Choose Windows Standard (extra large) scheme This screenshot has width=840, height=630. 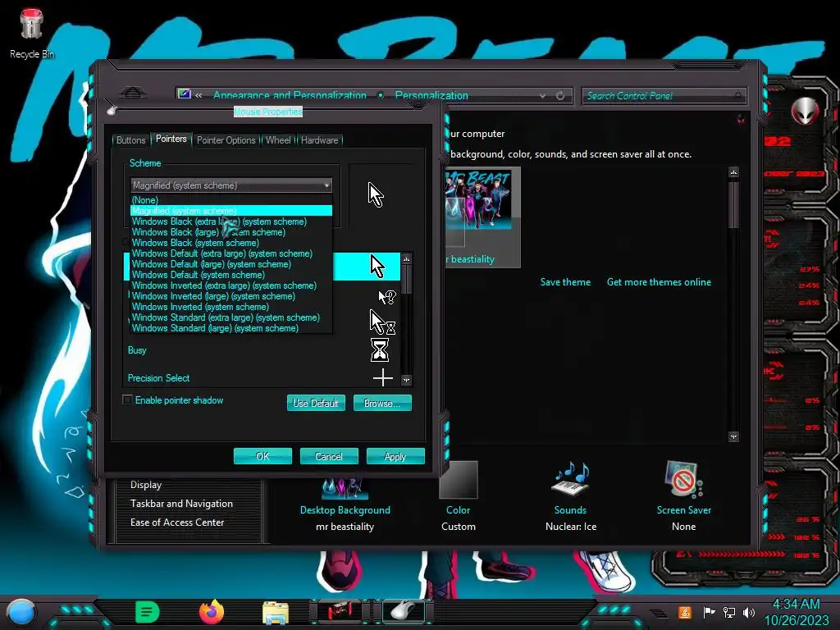click(x=231, y=317)
